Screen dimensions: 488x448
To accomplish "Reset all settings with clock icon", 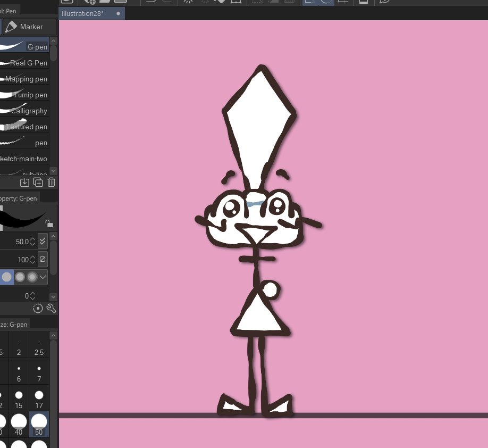I will 37,308.
